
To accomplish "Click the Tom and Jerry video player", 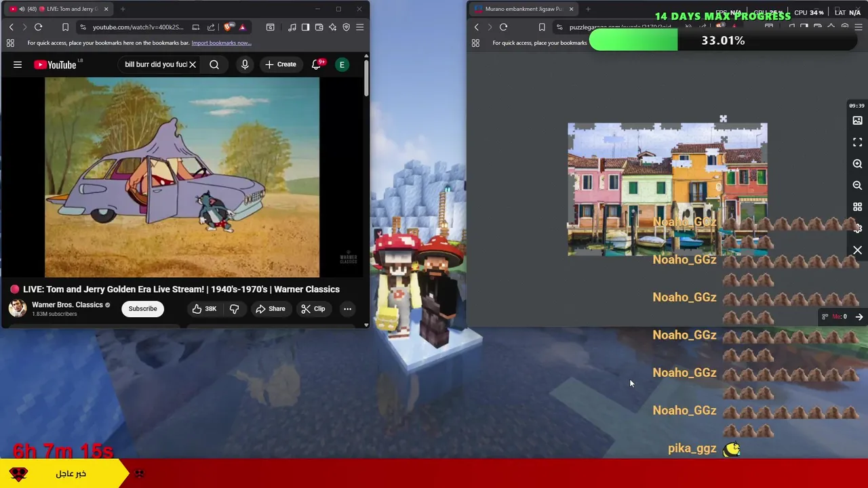I will [182, 177].
